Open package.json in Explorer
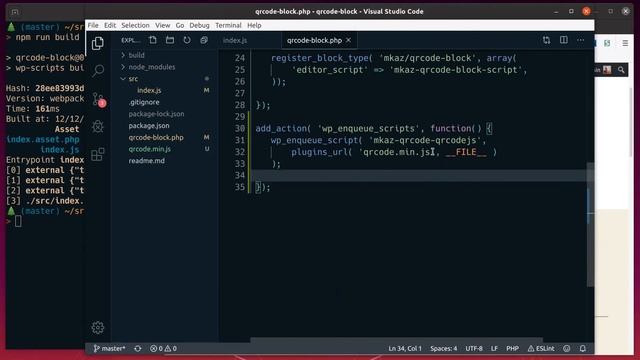This screenshot has width=640, height=360. pos(149,126)
